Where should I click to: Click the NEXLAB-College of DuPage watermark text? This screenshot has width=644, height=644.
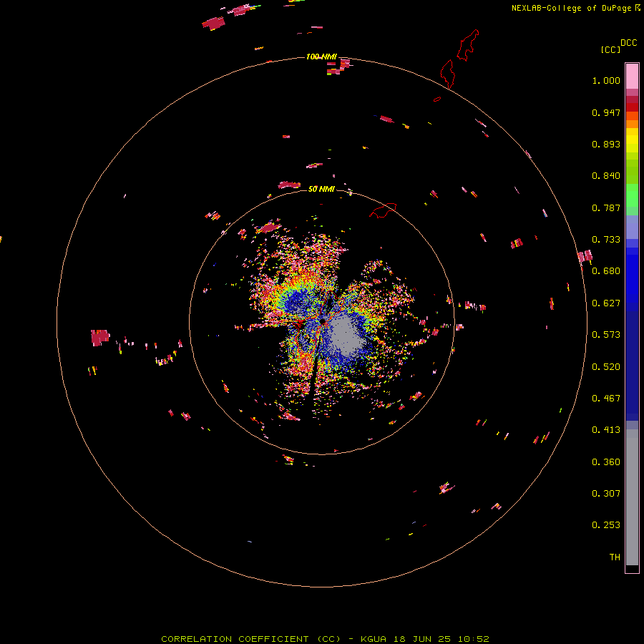point(575,8)
